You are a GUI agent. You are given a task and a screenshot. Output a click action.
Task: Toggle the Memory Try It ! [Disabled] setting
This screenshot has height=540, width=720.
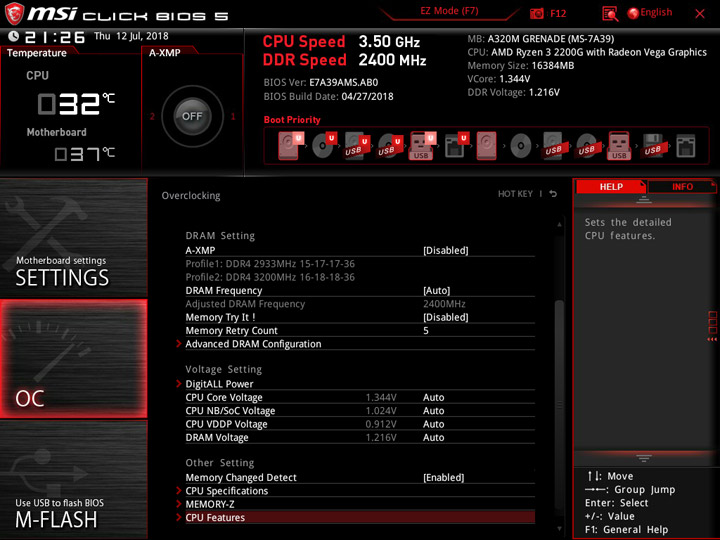tap(360, 317)
